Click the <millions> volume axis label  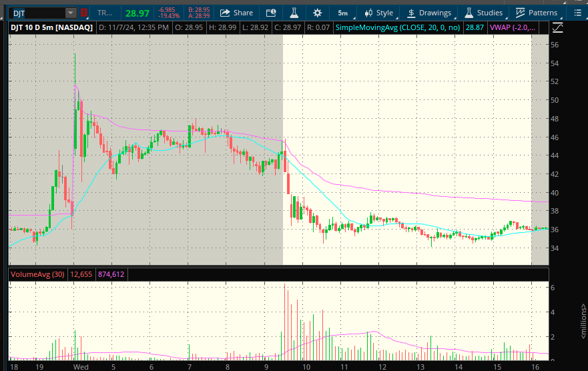[x=583, y=321]
